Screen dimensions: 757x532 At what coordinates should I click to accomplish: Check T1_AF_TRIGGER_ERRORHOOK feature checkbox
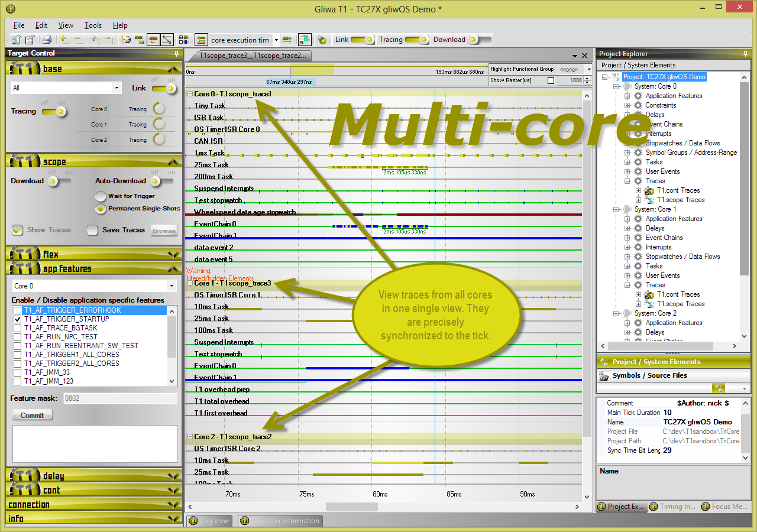click(x=17, y=310)
